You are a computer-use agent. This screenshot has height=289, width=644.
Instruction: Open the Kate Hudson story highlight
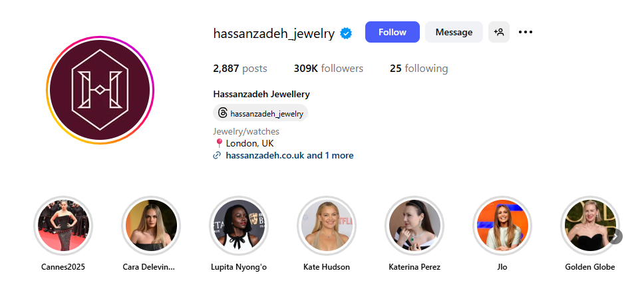coord(327,226)
